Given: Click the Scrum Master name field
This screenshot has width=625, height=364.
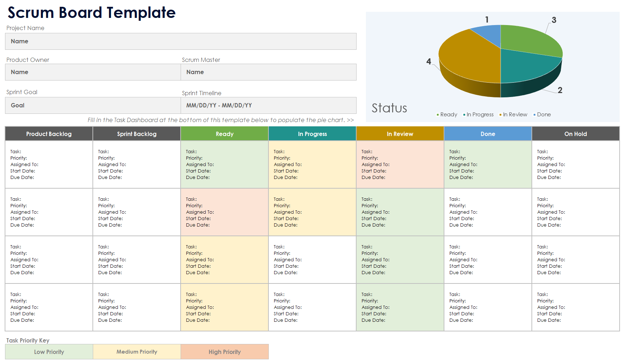Looking at the screenshot, I should click(x=268, y=72).
